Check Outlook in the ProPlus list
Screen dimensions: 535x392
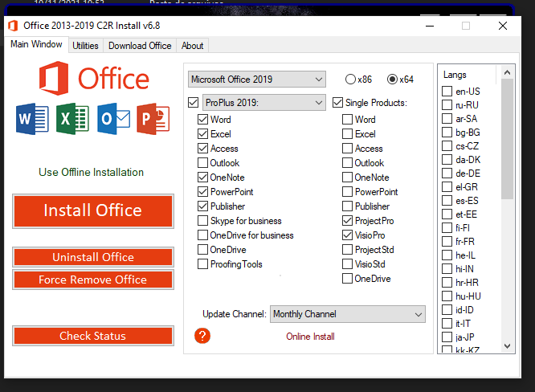point(202,163)
